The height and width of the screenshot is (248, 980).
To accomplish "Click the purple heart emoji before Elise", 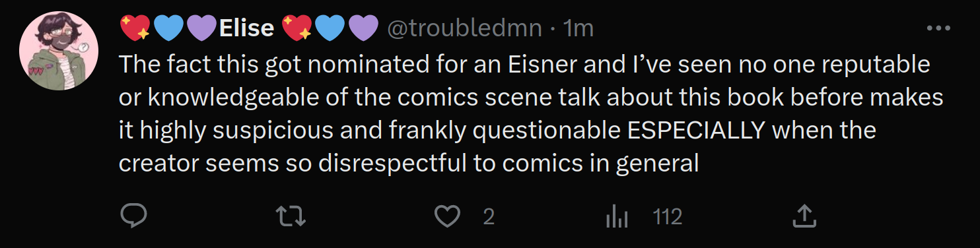I will pyautogui.click(x=201, y=28).
